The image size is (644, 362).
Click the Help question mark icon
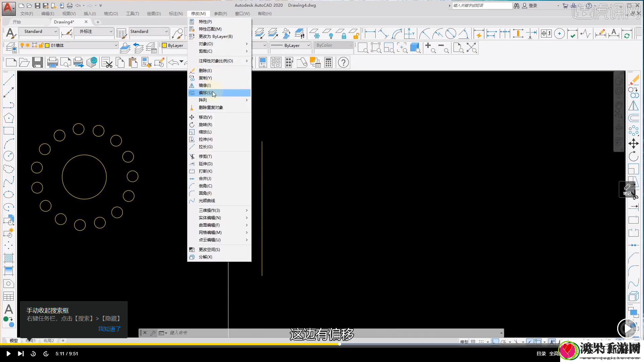click(x=343, y=62)
